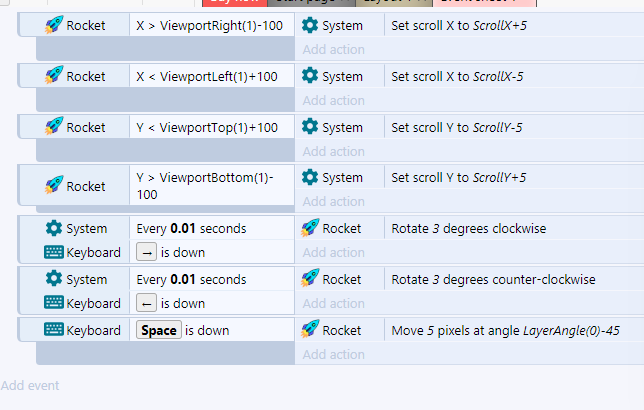
Task: Click Add action under ScrollX+5 event
Action: [334, 49]
